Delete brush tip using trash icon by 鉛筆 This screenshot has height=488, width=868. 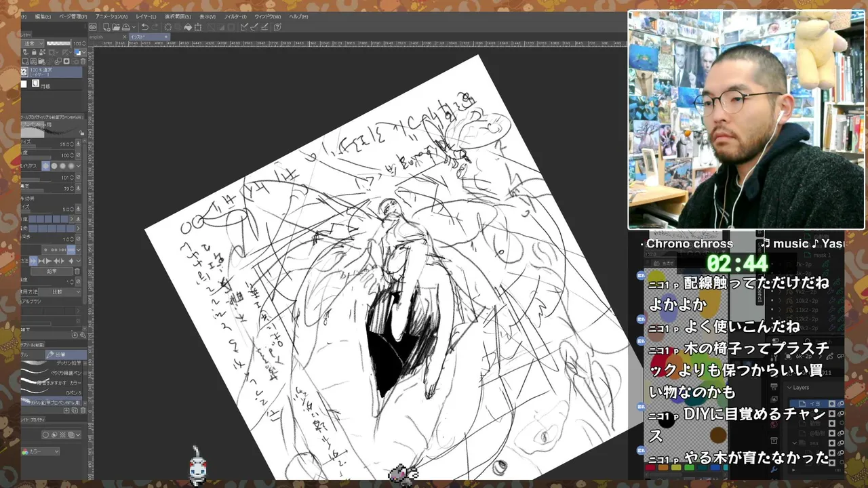click(x=77, y=271)
